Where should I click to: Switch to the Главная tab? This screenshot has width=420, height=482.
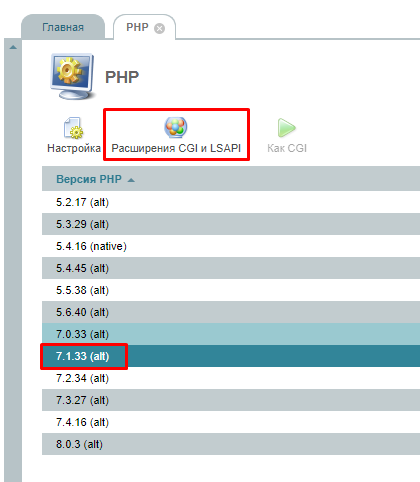(x=63, y=27)
